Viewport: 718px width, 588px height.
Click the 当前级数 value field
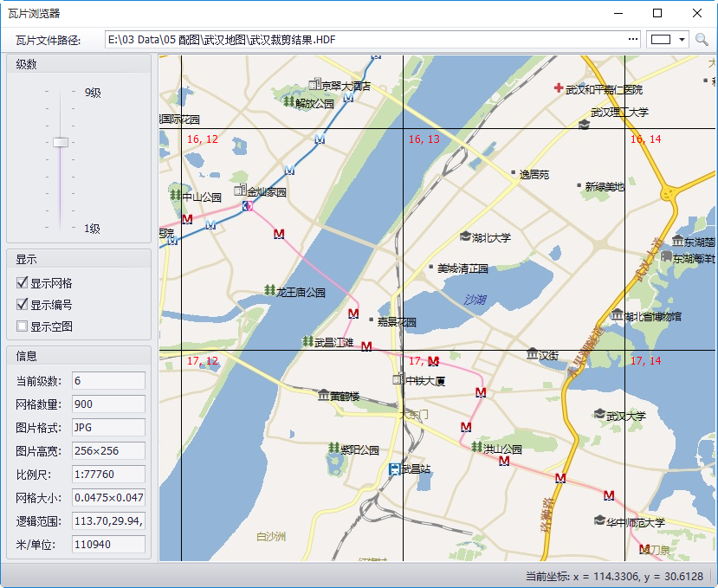pos(108,381)
